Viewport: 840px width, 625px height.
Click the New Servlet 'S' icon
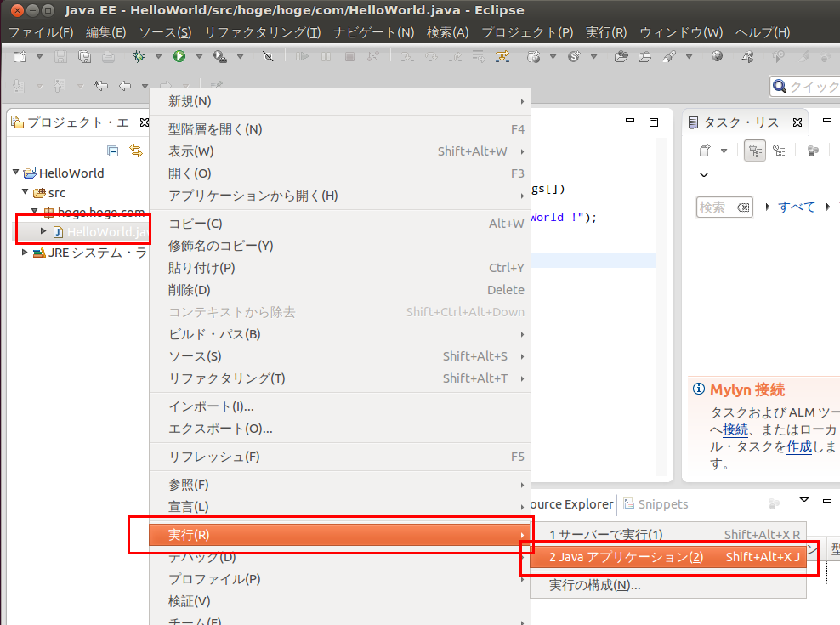(574, 56)
